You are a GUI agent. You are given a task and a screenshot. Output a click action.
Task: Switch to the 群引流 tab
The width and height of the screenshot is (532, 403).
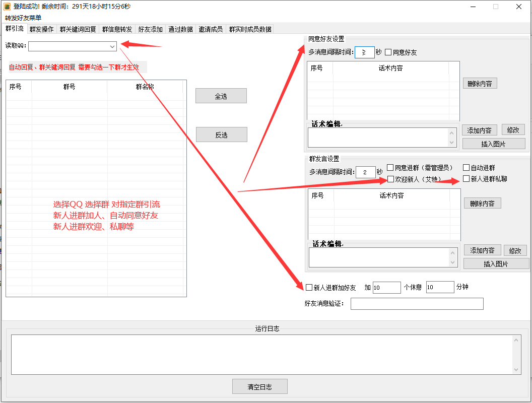point(15,29)
